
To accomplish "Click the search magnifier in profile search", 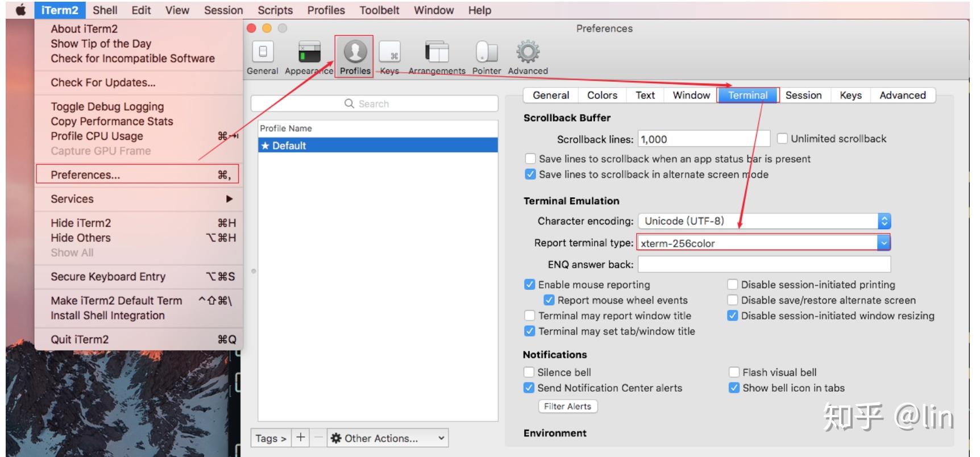I will pyautogui.click(x=350, y=103).
